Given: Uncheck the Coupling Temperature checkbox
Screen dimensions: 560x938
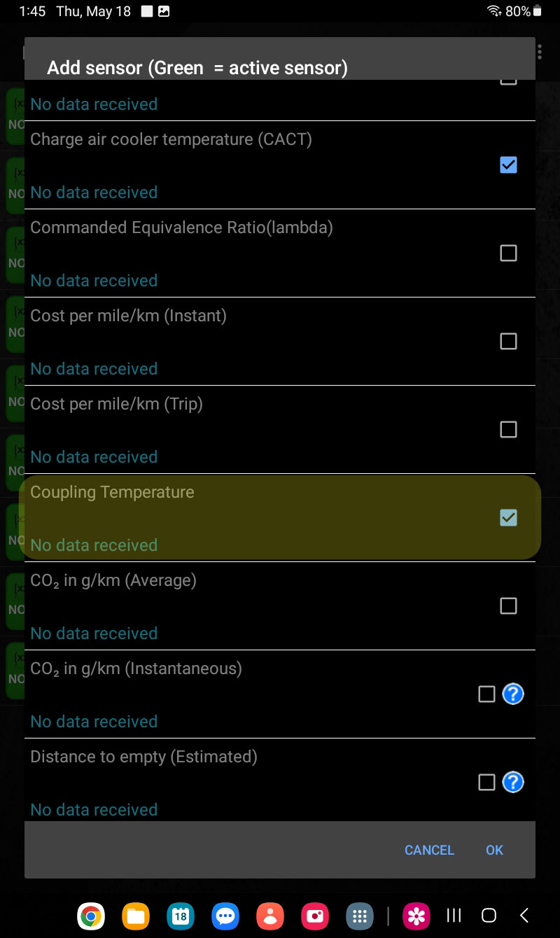Looking at the screenshot, I should pyautogui.click(x=508, y=518).
